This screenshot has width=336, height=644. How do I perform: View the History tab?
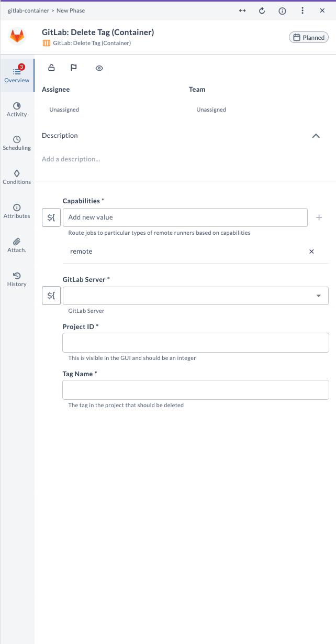coord(17,279)
